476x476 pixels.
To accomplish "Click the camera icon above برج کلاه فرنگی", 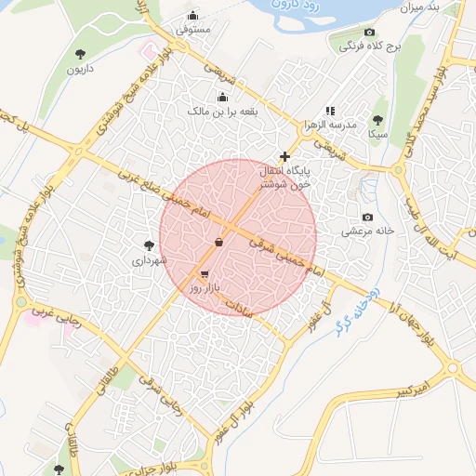I will [369, 33].
